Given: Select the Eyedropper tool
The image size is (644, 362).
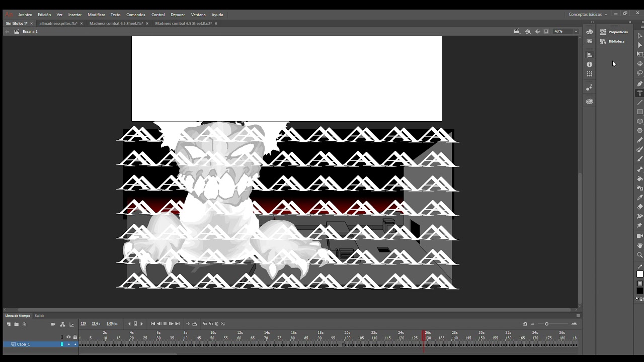Looking at the screenshot, I should coord(640,198).
